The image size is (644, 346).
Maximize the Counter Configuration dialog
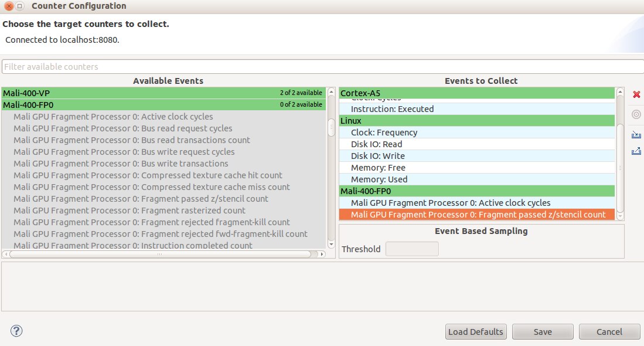point(19,6)
